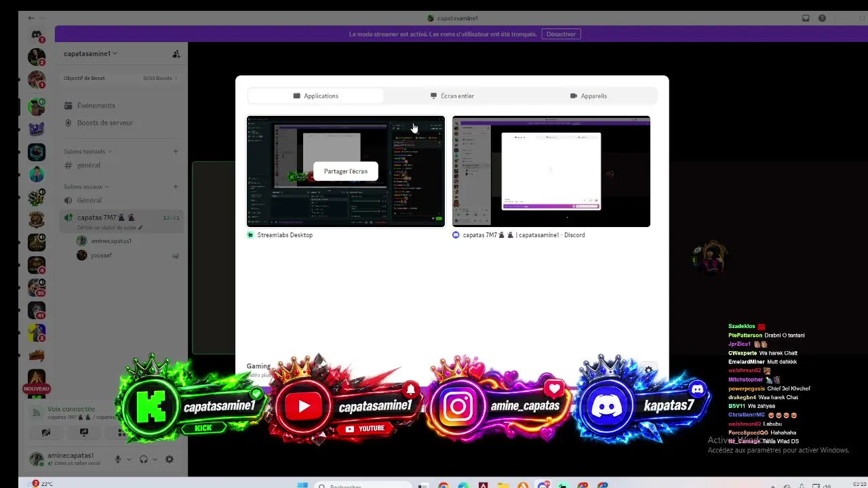This screenshot has width=868, height=488.
Task: Open the Écran entier tab
Action: point(452,96)
